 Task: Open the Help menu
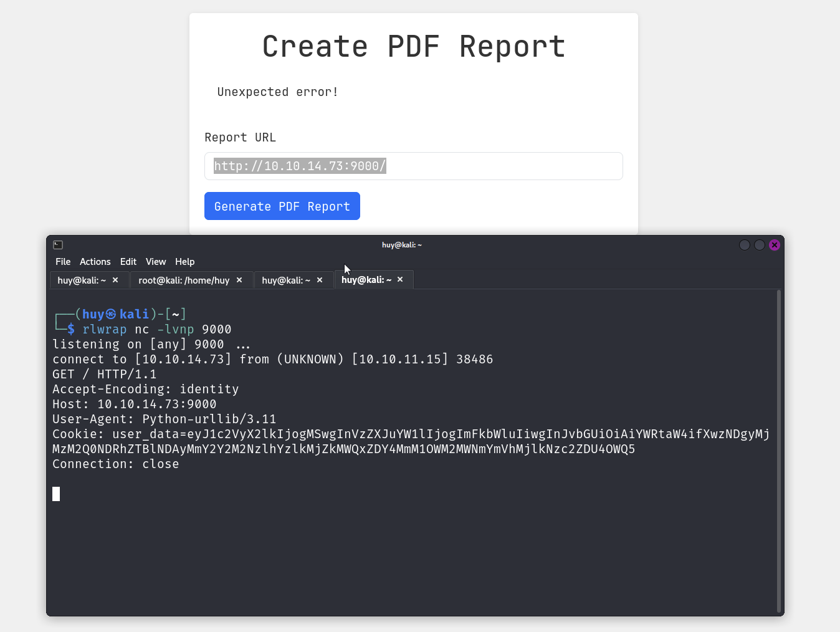coord(184,262)
